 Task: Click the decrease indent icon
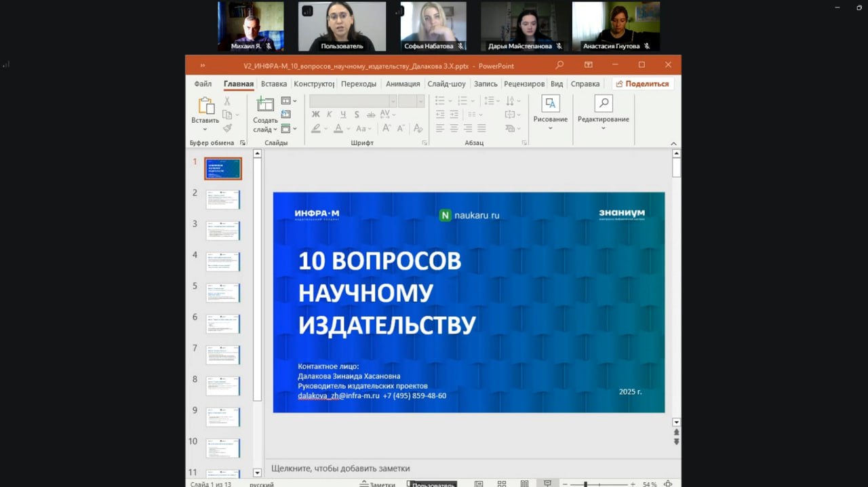click(440, 115)
